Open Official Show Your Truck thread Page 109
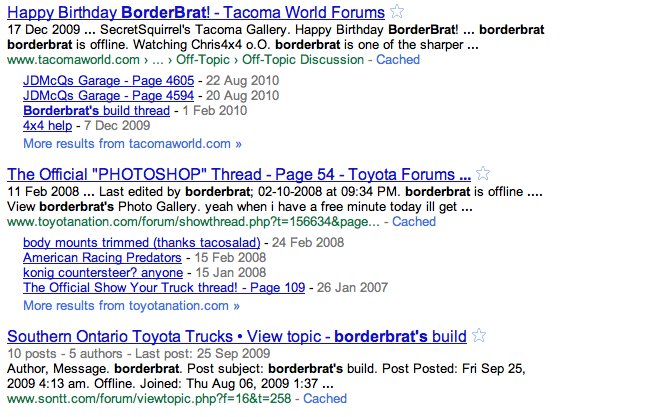Viewport: 658px width, 417px height. pos(164,288)
